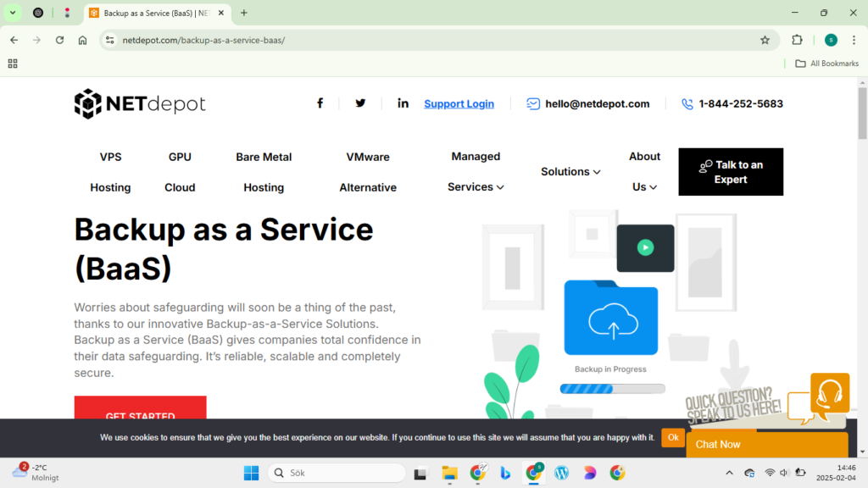
Task: Click the phone handset icon
Action: click(687, 104)
